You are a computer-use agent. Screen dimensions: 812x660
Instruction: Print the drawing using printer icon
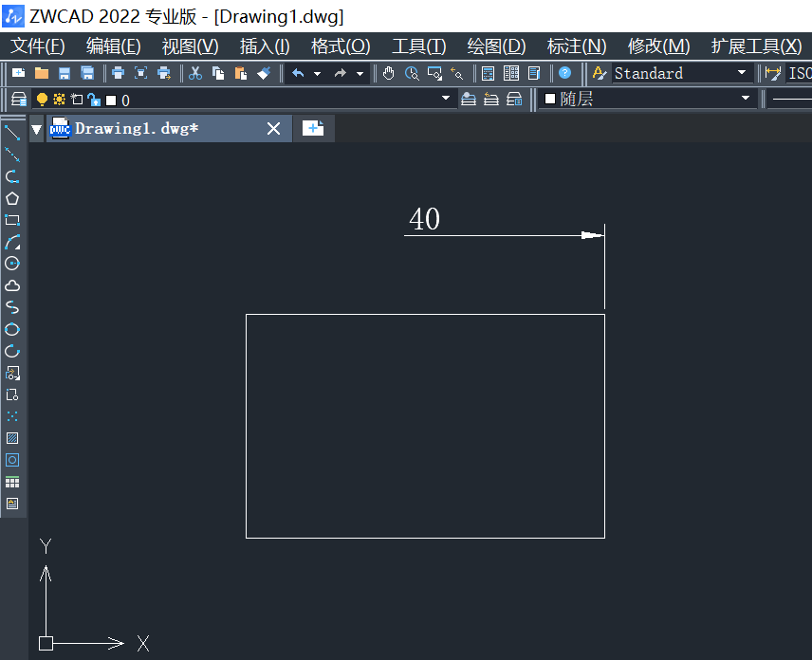(x=118, y=74)
